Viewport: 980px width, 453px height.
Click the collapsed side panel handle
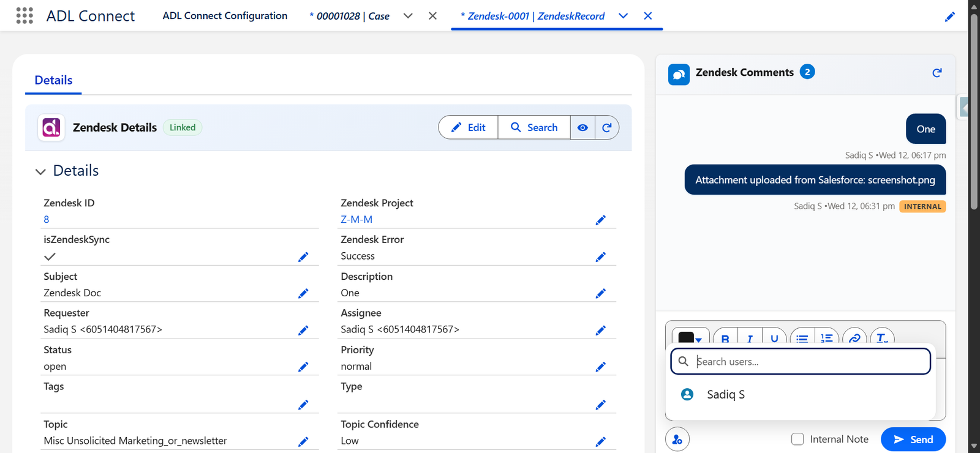tap(964, 108)
